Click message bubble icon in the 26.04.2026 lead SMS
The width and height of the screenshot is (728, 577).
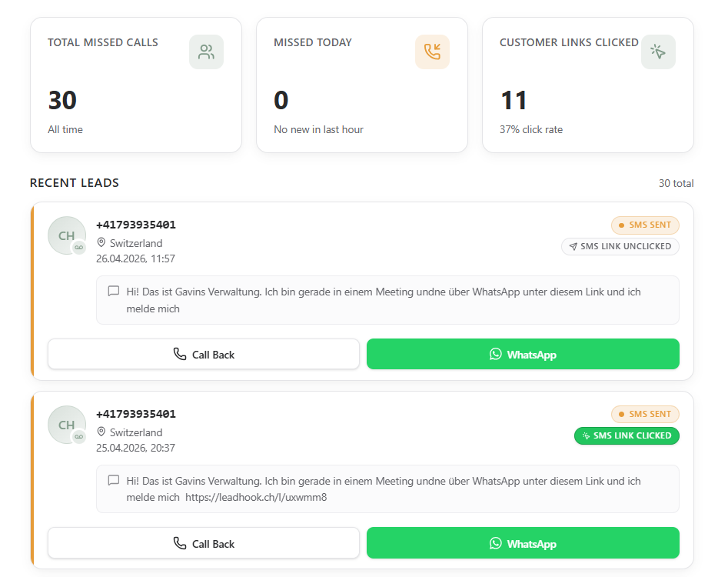(114, 292)
